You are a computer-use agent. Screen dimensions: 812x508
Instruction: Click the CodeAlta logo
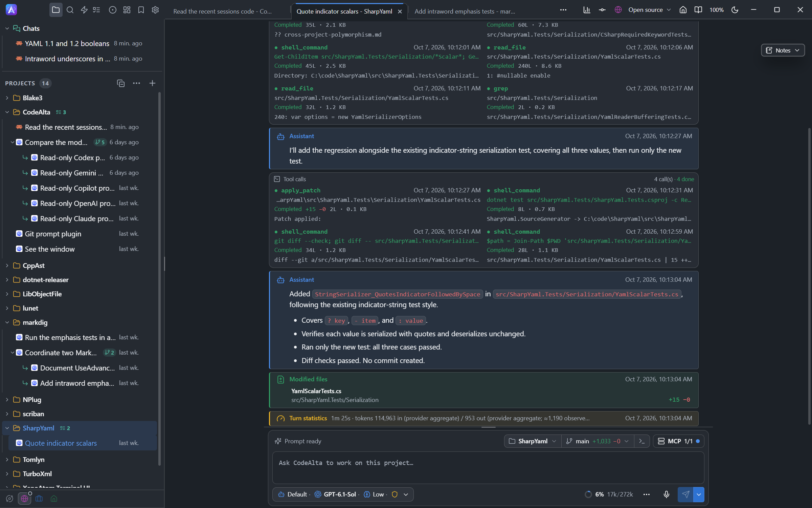click(x=11, y=10)
